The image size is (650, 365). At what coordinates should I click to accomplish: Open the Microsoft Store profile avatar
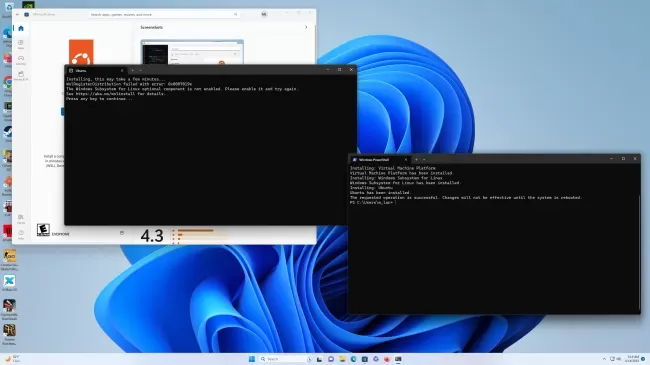pyautogui.click(x=264, y=14)
